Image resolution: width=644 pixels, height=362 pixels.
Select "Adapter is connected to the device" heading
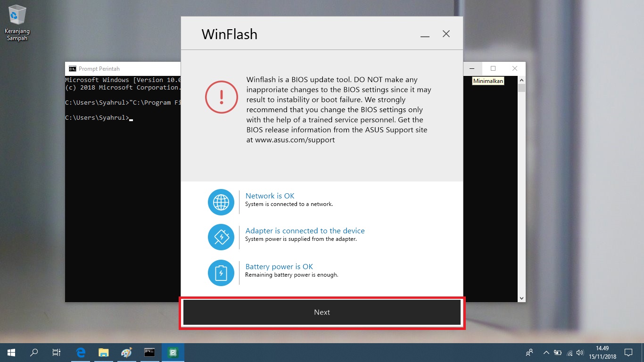305,230
